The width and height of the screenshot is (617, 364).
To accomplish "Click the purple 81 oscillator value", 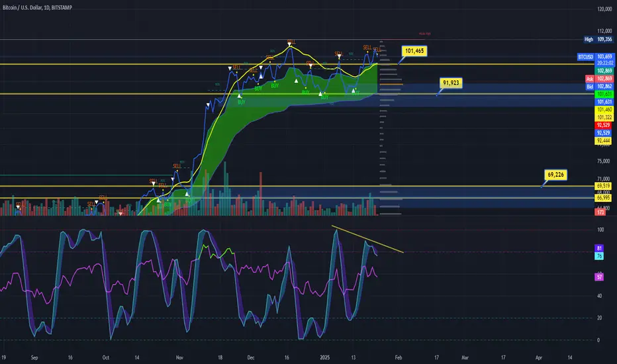I will [599, 248].
